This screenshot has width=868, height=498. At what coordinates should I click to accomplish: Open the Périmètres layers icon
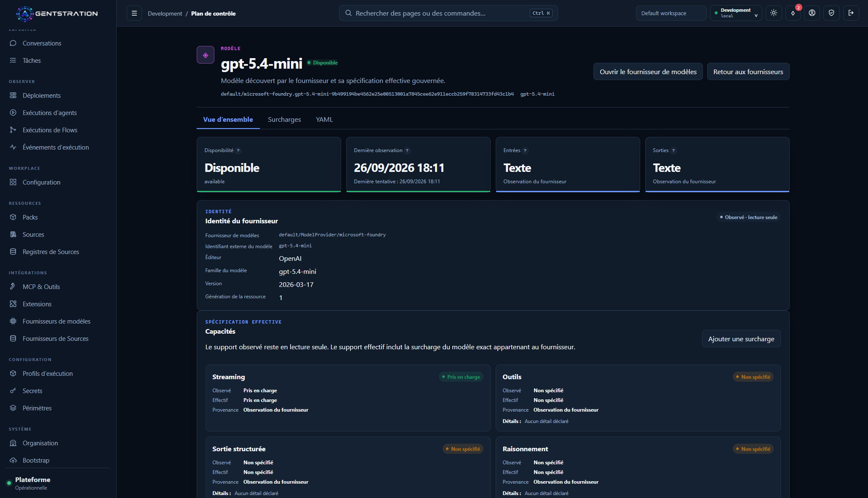pyautogui.click(x=13, y=408)
